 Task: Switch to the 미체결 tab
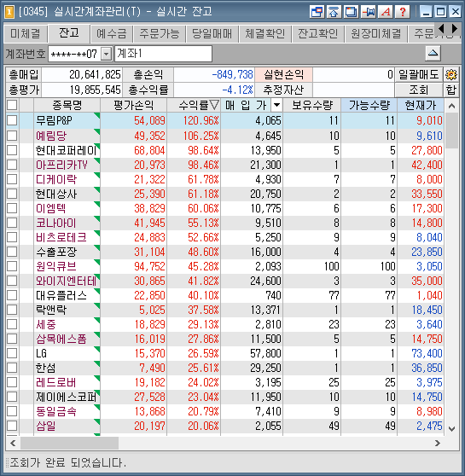[x=26, y=33]
